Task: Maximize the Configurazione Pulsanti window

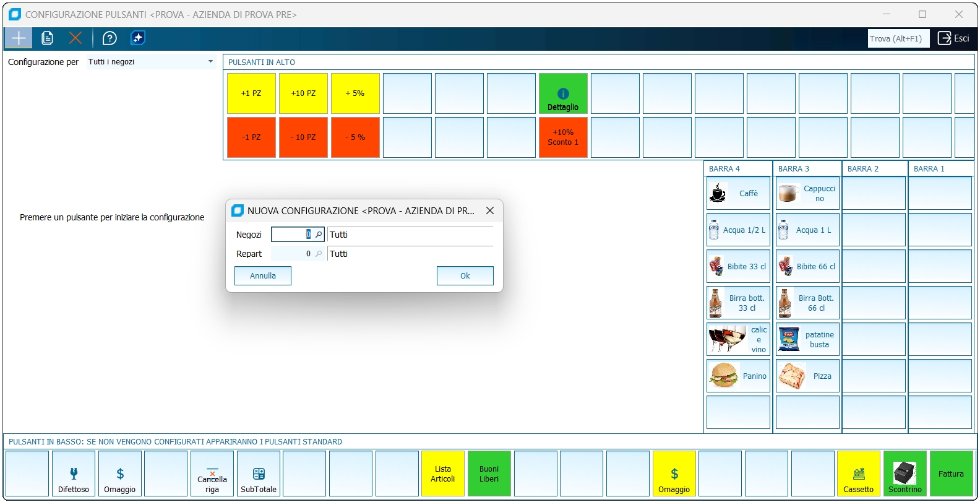Action: point(922,14)
